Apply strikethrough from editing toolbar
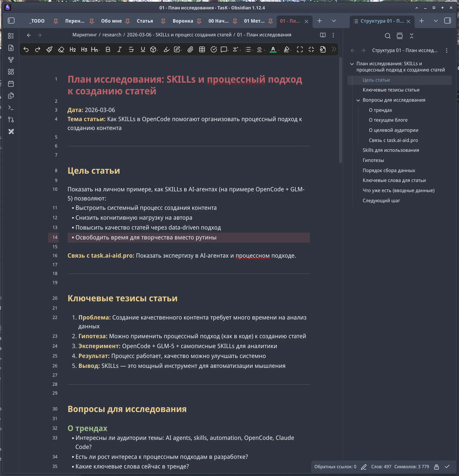The height and width of the screenshot is (476, 459). (131, 49)
